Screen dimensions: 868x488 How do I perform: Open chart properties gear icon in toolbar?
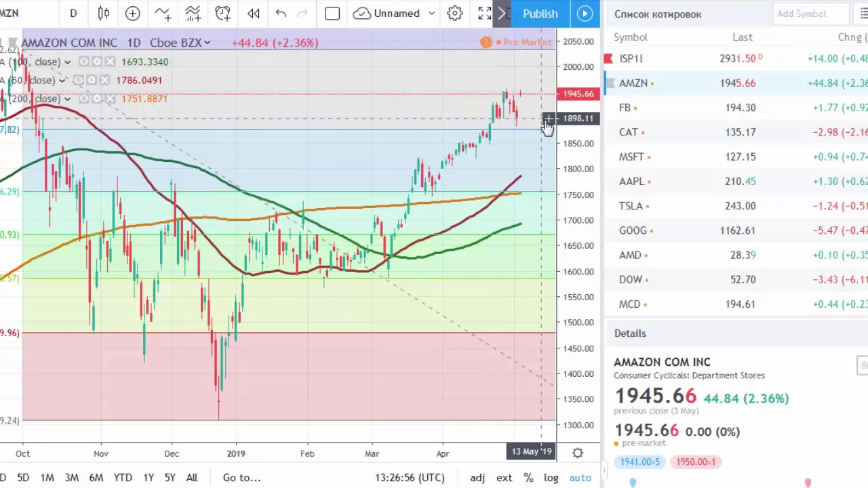[x=455, y=13]
